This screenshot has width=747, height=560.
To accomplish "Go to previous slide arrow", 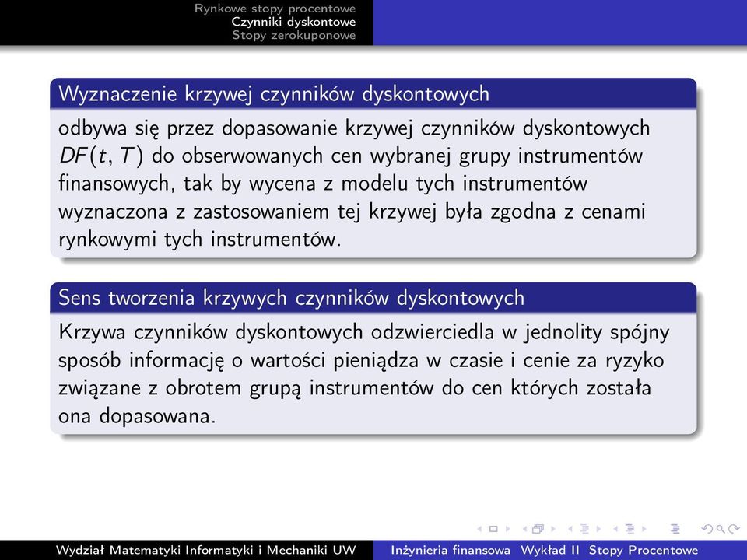I will pyautogui.click(x=479, y=529).
